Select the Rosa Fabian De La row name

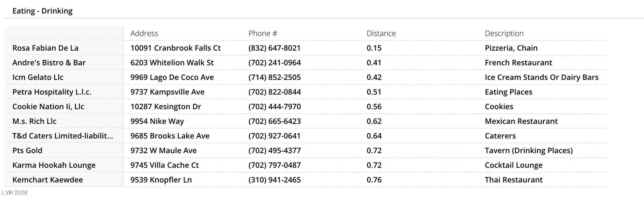point(45,48)
